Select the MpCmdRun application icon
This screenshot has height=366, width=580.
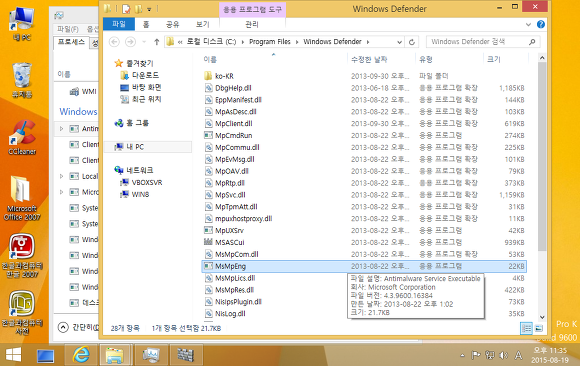[208, 135]
